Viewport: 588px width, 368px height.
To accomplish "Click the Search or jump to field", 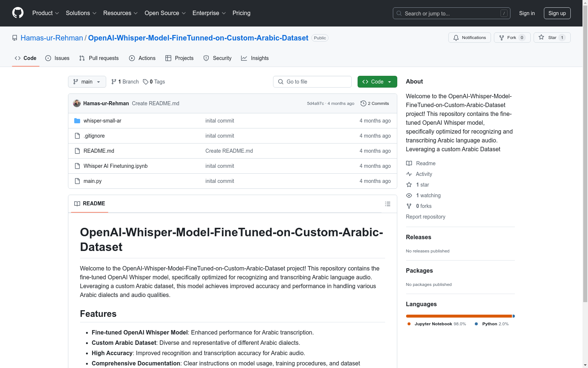I will [x=452, y=13].
